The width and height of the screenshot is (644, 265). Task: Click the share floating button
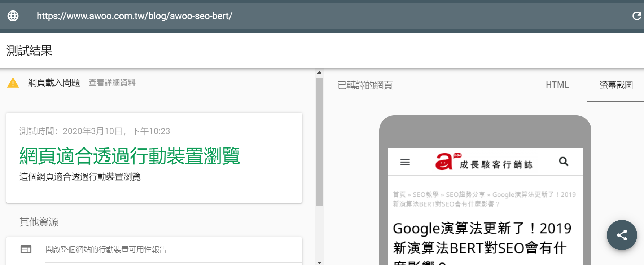[622, 235]
